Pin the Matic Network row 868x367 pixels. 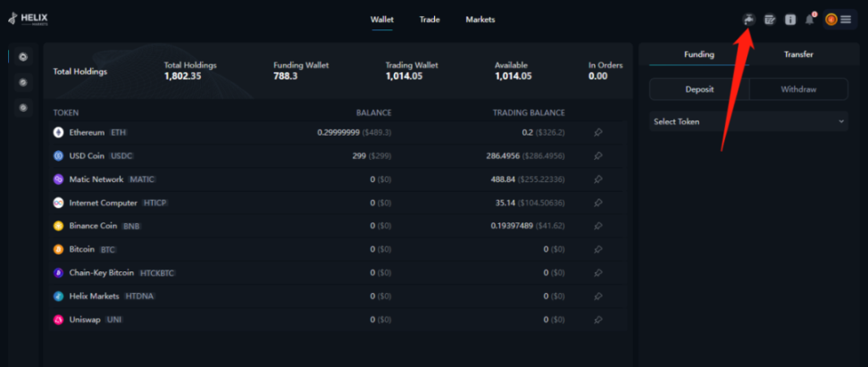(597, 179)
